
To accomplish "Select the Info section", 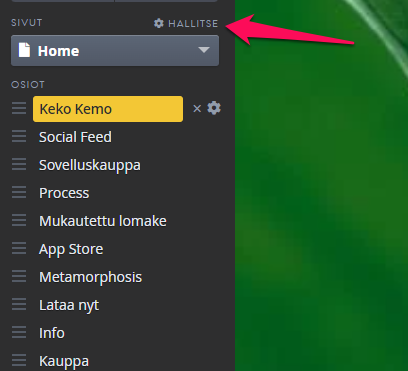I will 52,333.
